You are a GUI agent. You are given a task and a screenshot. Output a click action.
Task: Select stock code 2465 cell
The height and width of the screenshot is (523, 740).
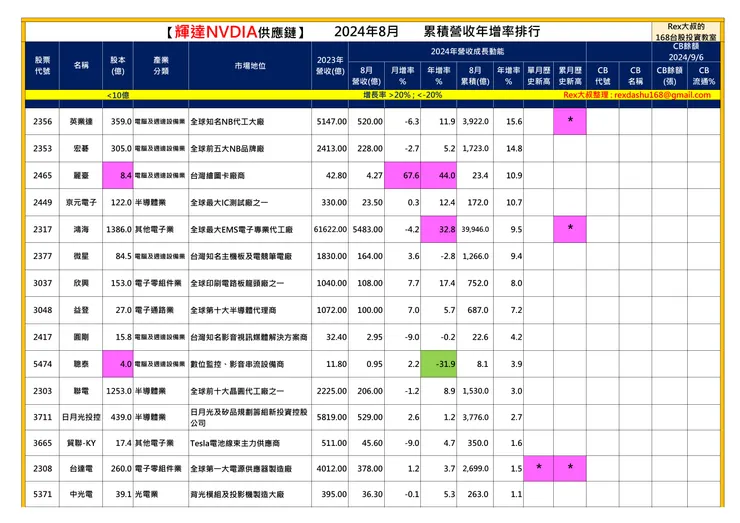pos(42,176)
